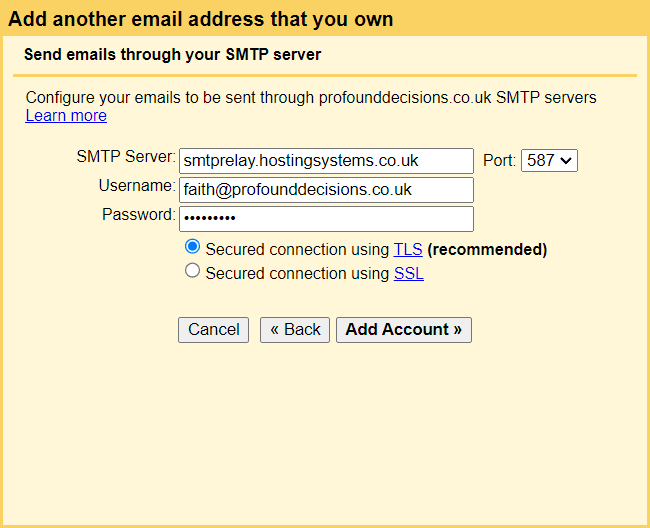Open the SSL help link
This screenshot has width=650, height=528.
(409, 273)
